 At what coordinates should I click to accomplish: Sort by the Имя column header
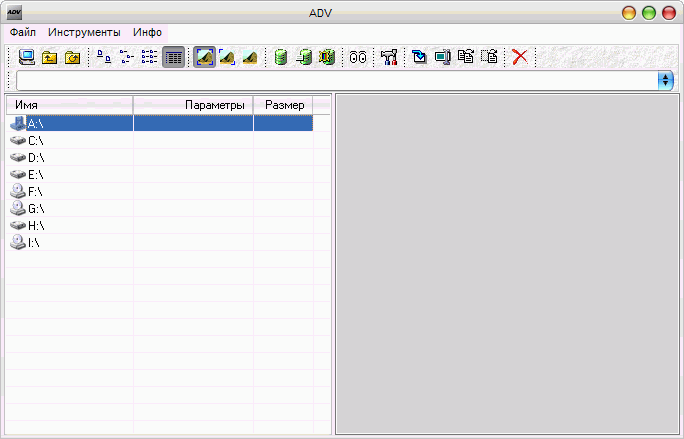(x=69, y=105)
